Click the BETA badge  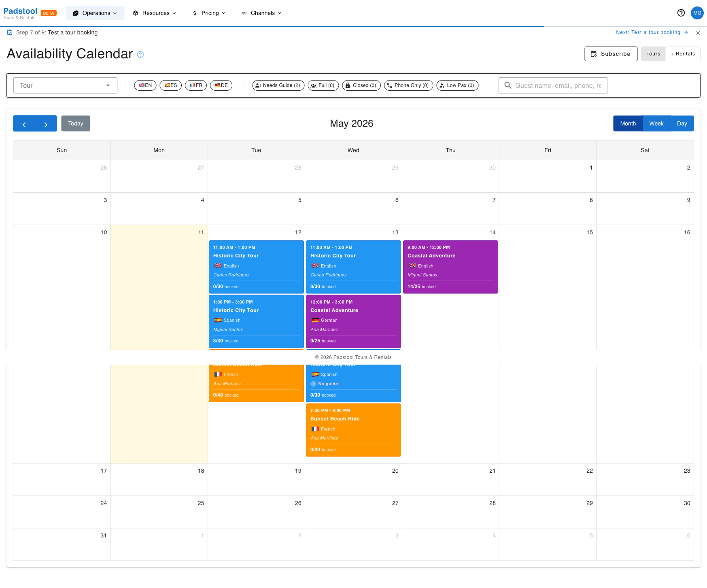(49, 13)
